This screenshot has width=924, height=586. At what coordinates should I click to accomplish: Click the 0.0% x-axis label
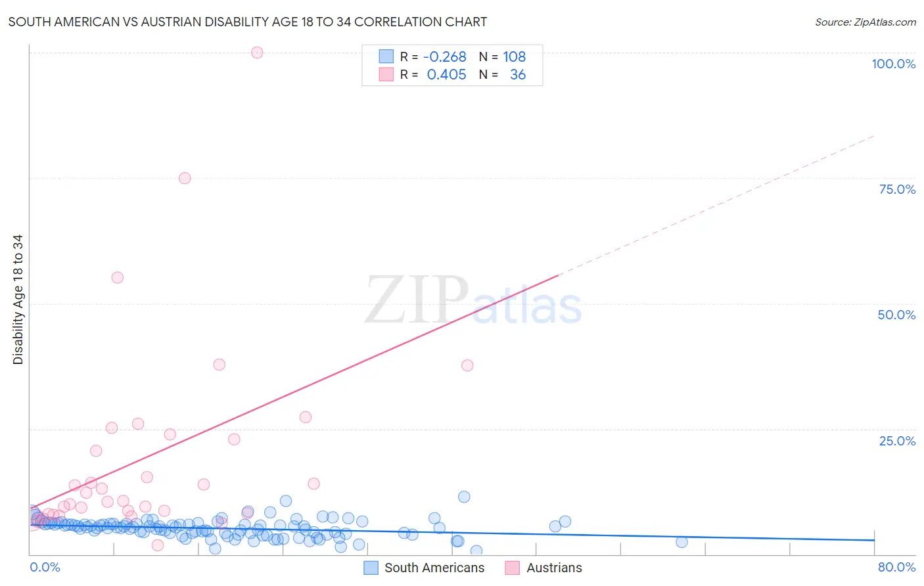pyautogui.click(x=45, y=567)
